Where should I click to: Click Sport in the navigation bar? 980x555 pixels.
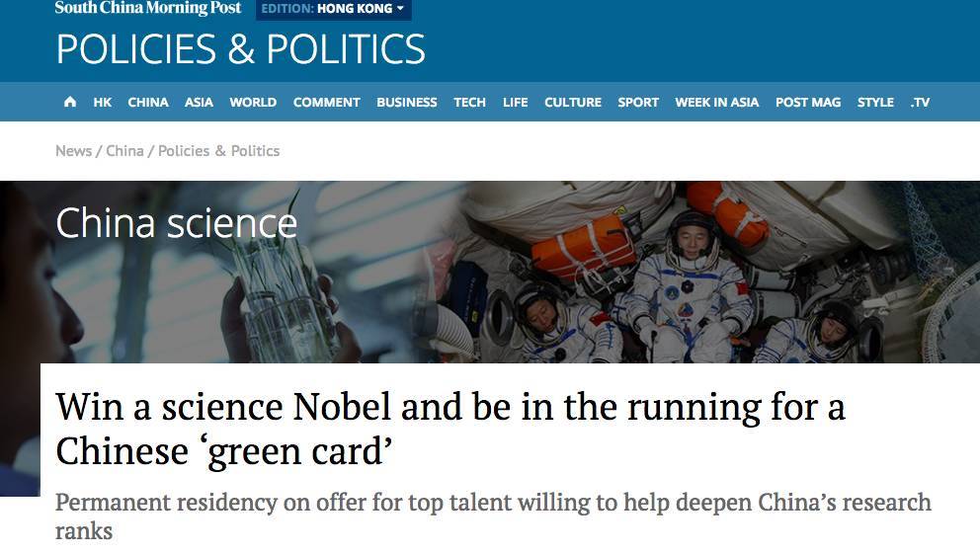pyautogui.click(x=638, y=102)
